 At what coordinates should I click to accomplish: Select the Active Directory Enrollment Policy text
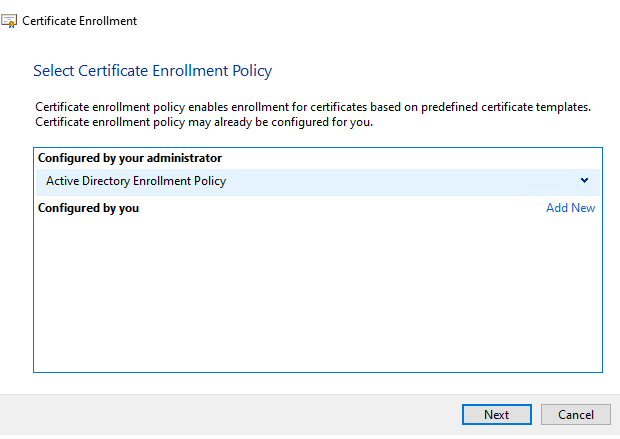[136, 181]
